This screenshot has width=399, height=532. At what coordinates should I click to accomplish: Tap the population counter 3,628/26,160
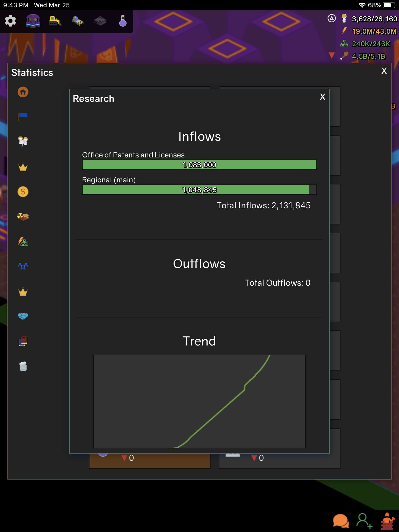point(374,19)
